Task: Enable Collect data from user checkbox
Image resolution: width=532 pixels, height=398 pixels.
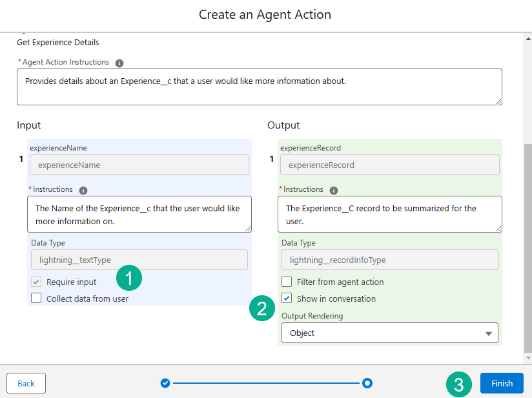Action: pos(36,298)
